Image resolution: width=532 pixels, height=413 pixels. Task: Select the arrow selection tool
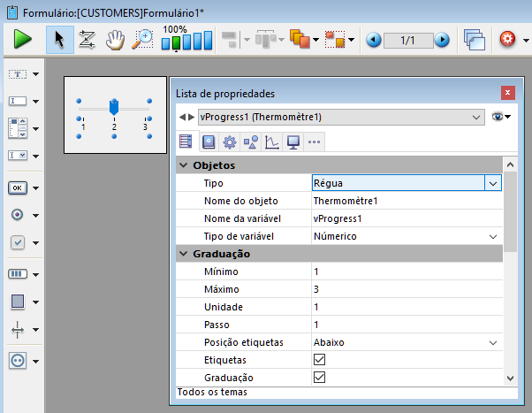click(x=59, y=39)
